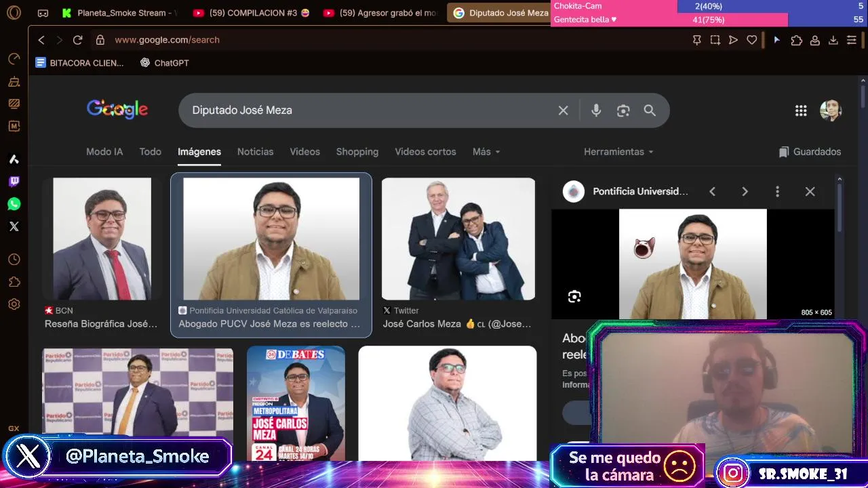
Task: Expand the Herramientas dropdown
Action: click(618, 152)
